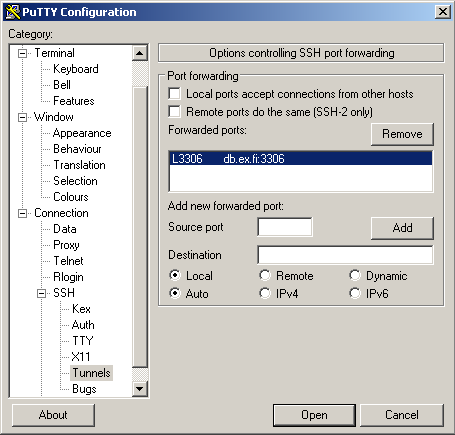Click the category tree scroll down arrow
This screenshot has height=435, width=455.
tap(140, 388)
